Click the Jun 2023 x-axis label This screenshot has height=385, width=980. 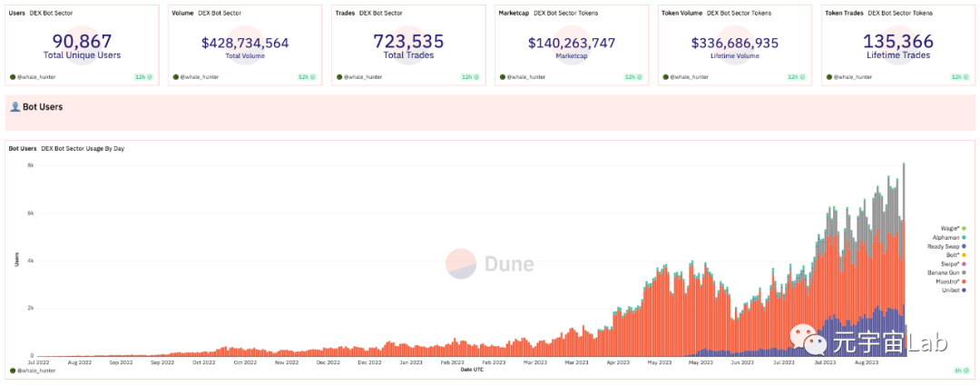point(742,362)
